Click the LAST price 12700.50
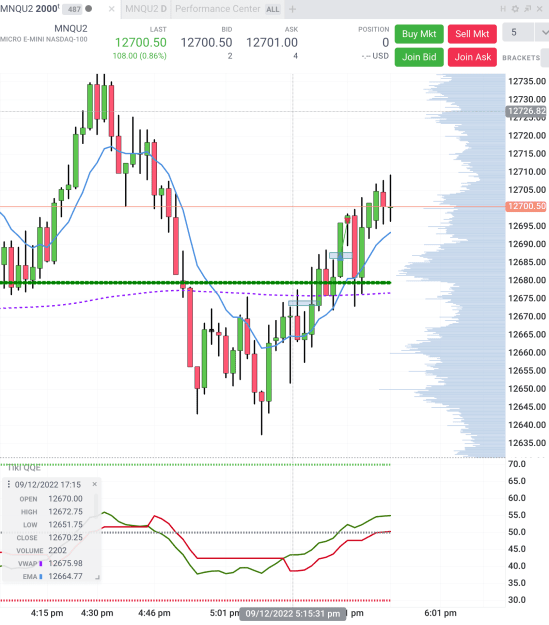The width and height of the screenshot is (549, 625). coord(141,42)
